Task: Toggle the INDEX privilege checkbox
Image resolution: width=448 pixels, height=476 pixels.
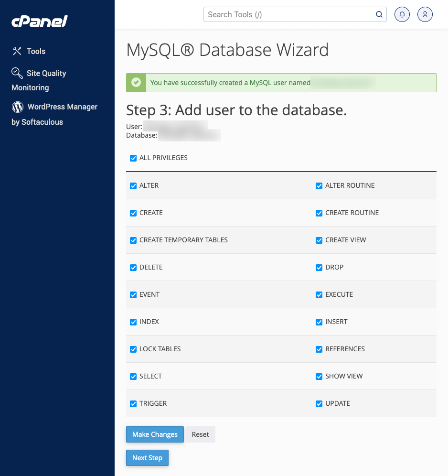Action: [x=133, y=322]
